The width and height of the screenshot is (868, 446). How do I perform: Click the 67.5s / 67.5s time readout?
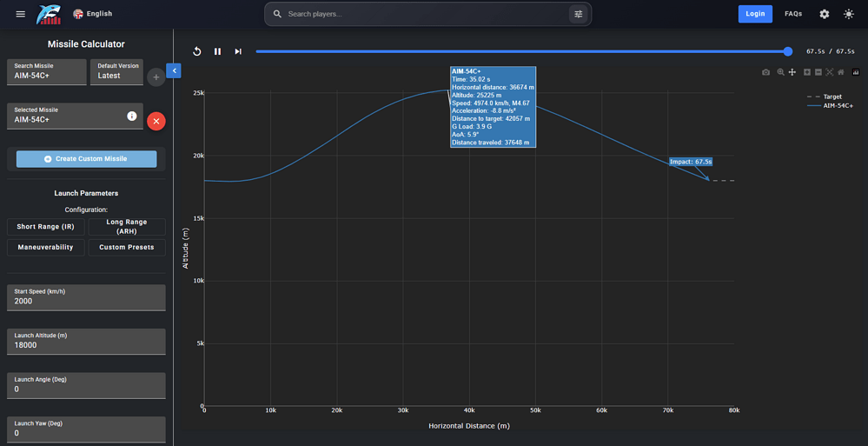click(831, 51)
